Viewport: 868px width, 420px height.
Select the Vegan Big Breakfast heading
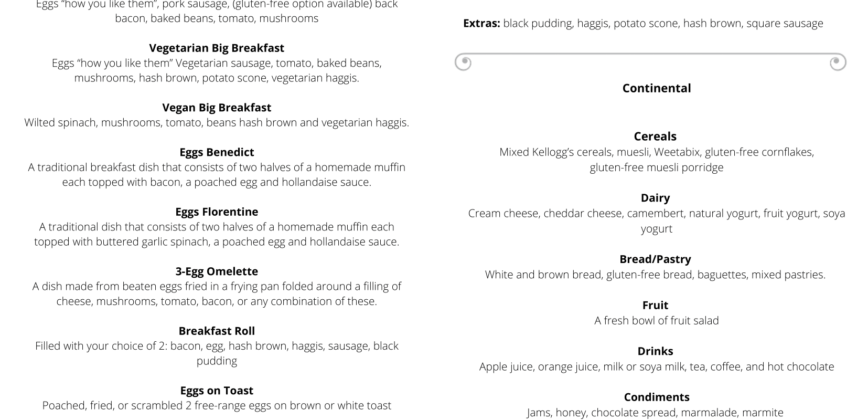tap(217, 108)
